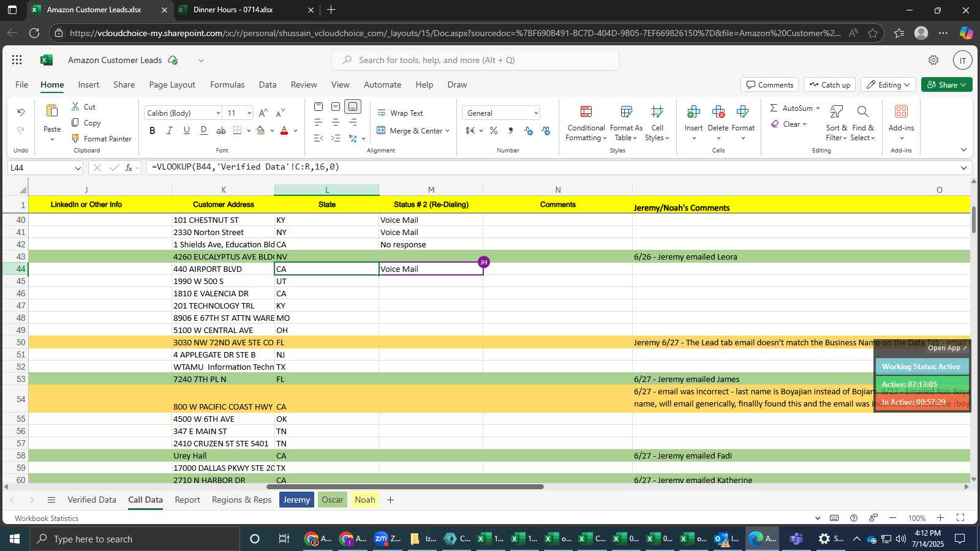The height and width of the screenshot is (551, 980).
Task: Open the app launcher waffle icon
Action: 17,60
